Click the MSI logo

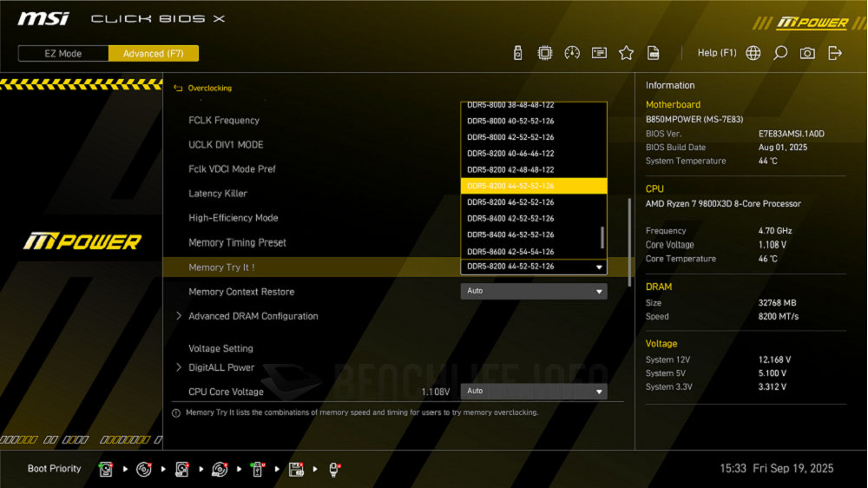click(43, 19)
